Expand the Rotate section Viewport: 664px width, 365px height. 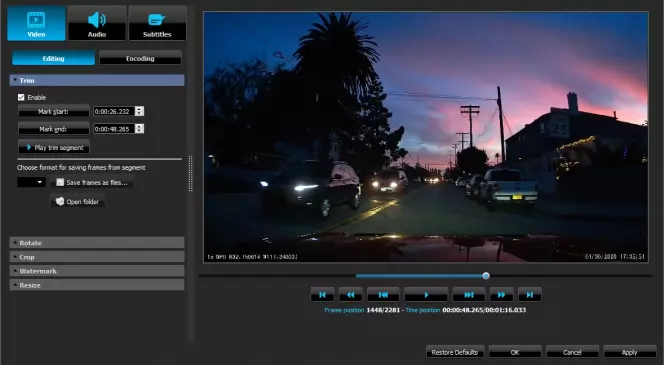coord(97,243)
